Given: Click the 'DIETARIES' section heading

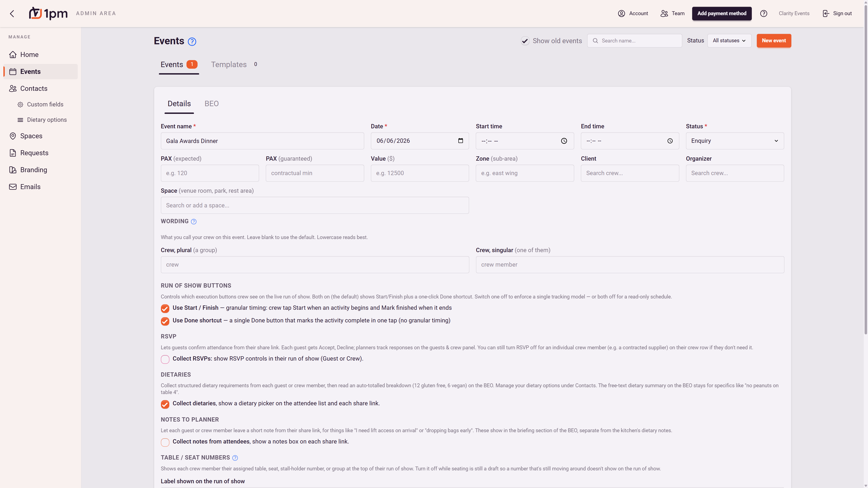Looking at the screenshot, I should click(x=176, y=375).
